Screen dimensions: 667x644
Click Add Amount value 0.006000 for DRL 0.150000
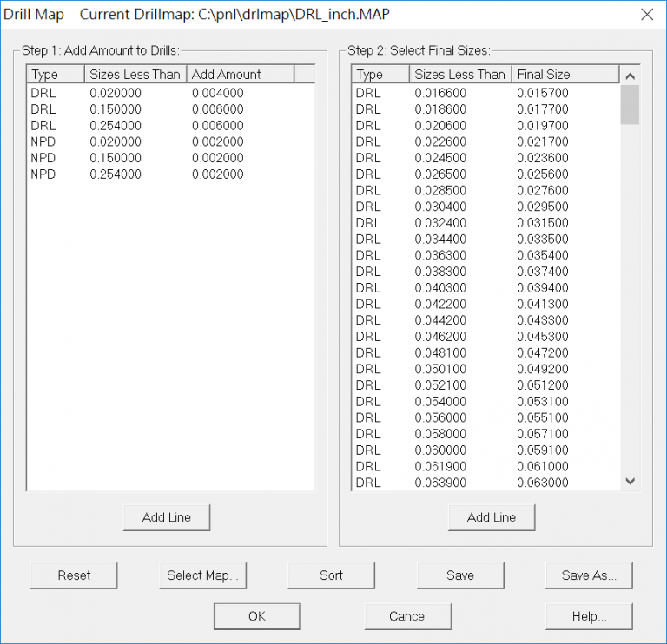[x=218, y=109]
